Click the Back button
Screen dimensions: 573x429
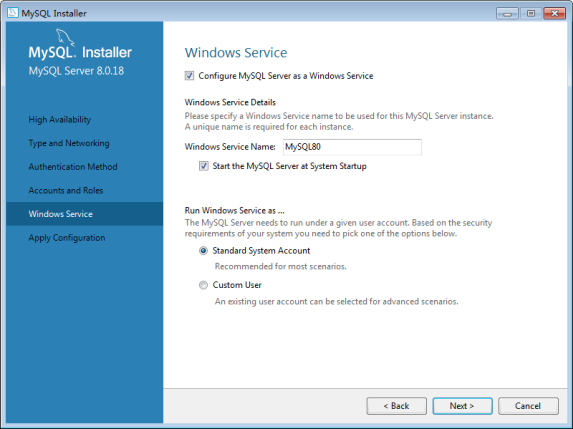[396, 406]
